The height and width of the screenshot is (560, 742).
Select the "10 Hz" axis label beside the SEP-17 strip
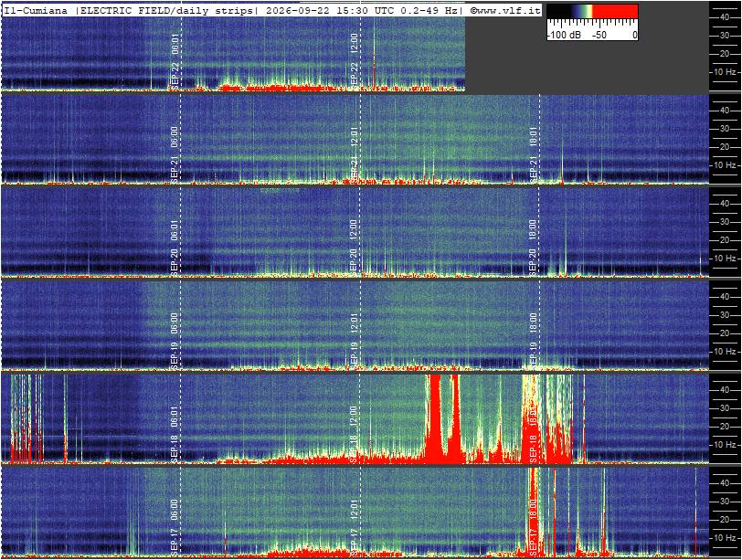[725, 538]
